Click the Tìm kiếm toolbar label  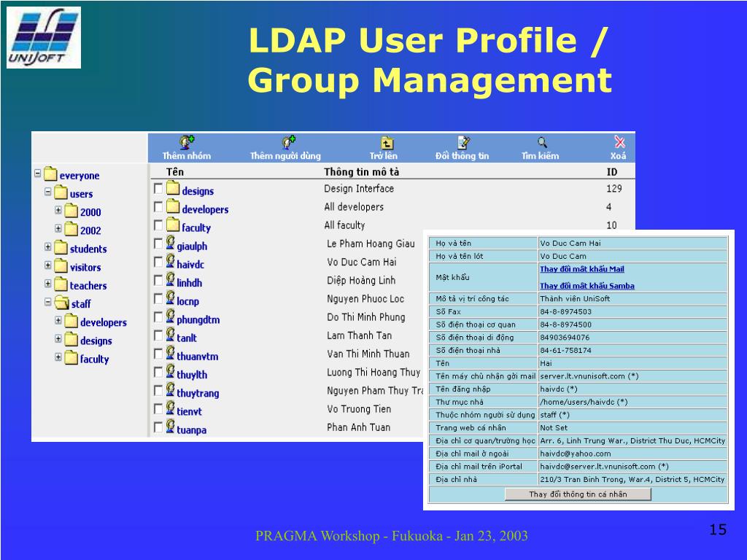tap(541, 156)
